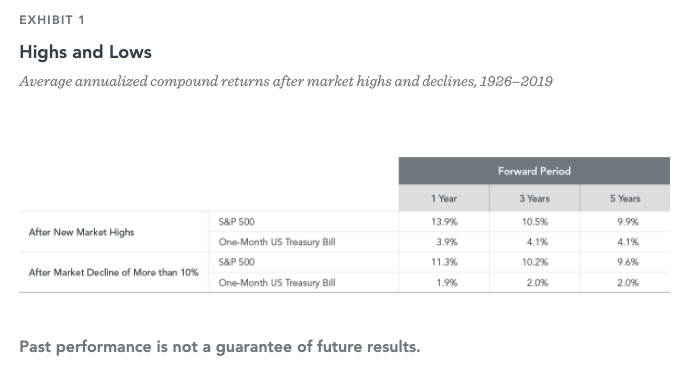This screenshot has height=368, width=690.
Task: Click the 13.9% S&P 500 one-year value
Action: (x=444, y=222)
